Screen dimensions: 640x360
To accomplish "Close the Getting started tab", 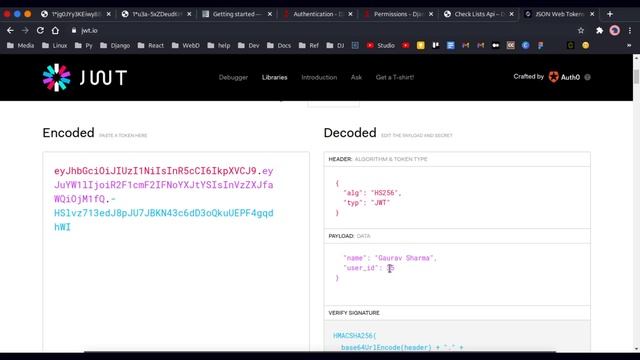I will (x=270, y=14).
